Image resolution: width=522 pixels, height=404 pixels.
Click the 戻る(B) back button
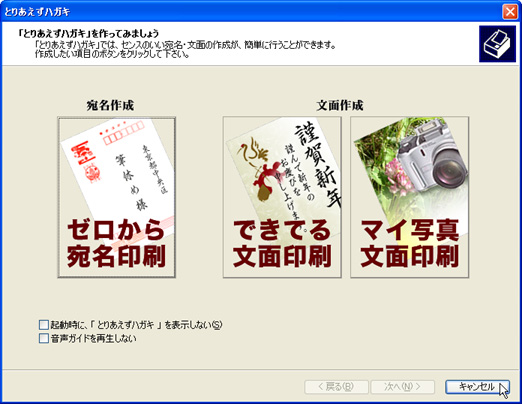(336, 387)
